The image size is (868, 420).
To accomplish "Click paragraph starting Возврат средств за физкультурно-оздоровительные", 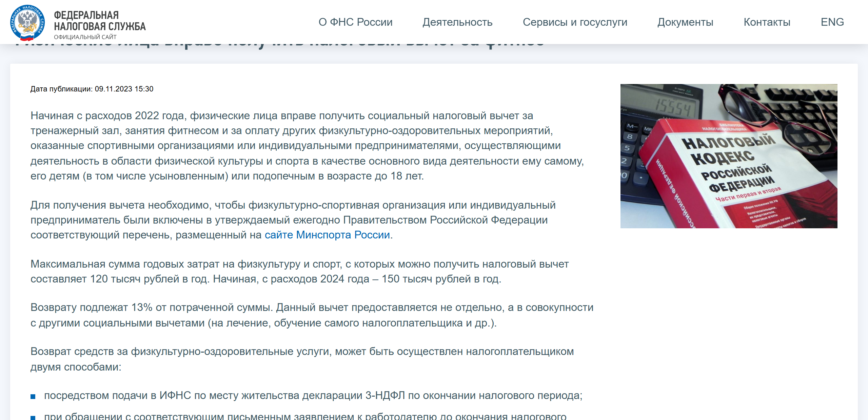I will coord(302,359).
